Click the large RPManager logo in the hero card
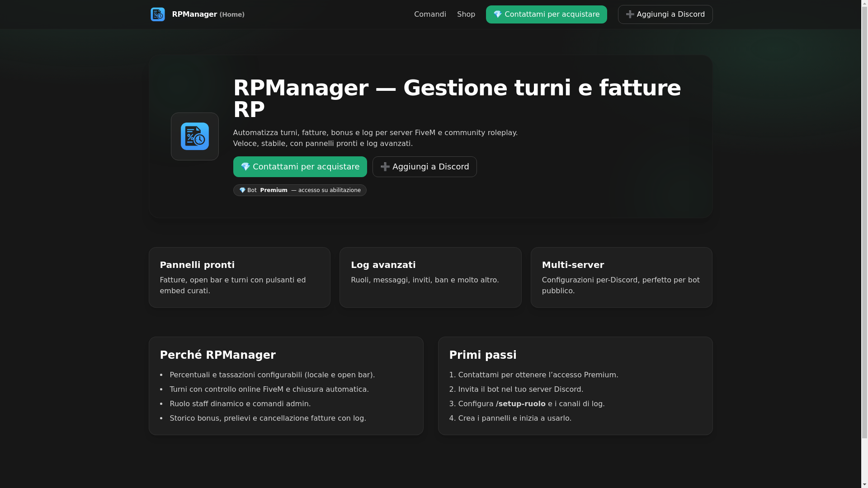 (x=195, y=136)
